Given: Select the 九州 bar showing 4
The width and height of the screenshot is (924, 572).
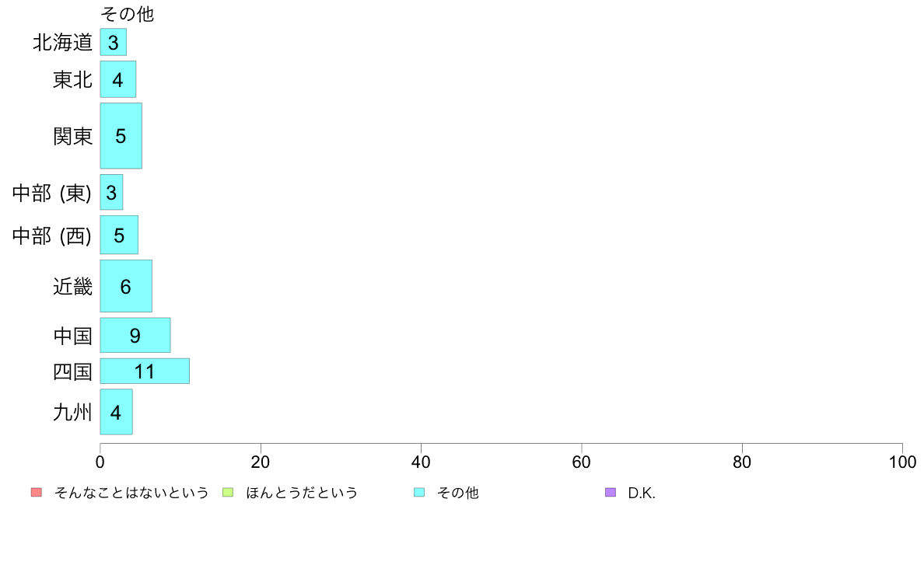Looking at the screenshot, I should tap(116, 412).
